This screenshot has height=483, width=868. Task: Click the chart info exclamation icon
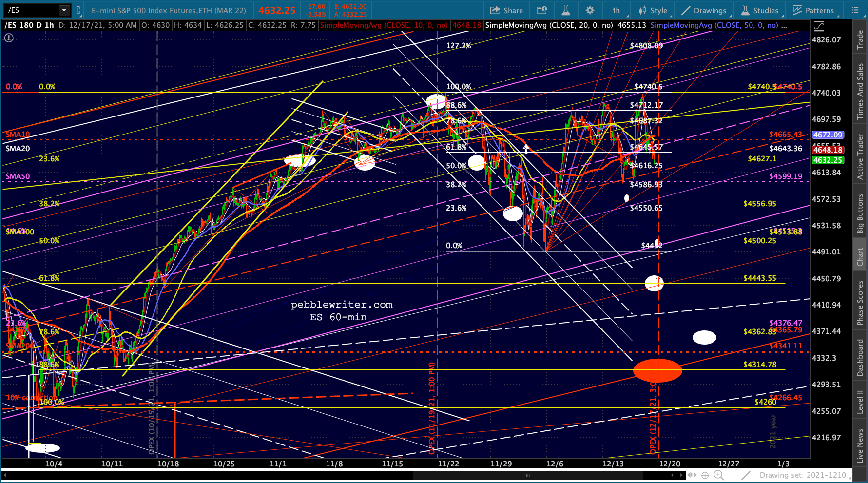tap(9, 38)
